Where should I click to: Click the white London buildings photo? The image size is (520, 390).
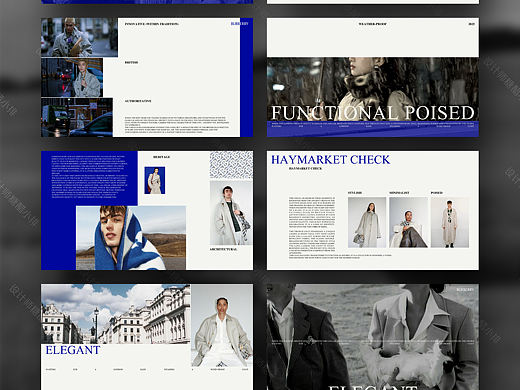click(x=116, y=314)
